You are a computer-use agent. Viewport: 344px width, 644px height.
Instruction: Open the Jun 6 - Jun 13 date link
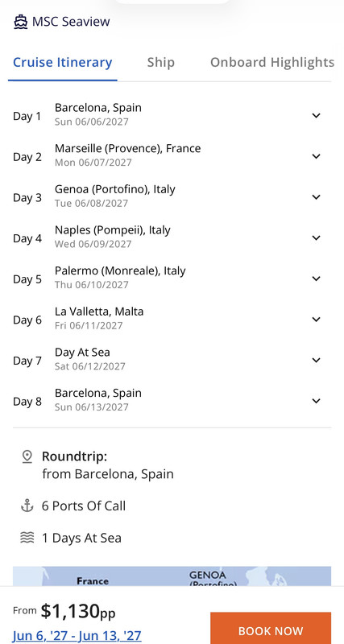(77, 636)
